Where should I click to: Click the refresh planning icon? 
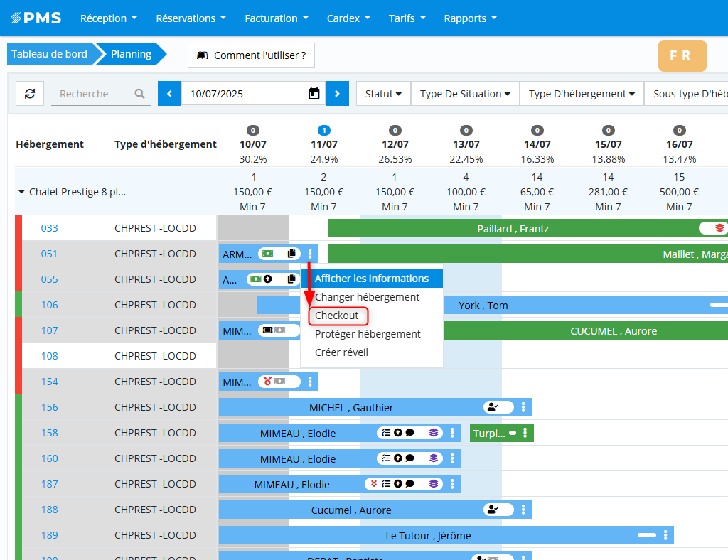(30, 94)
